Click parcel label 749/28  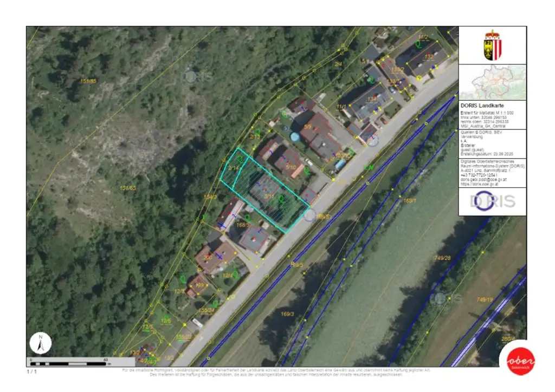click(x=442, y=257)
